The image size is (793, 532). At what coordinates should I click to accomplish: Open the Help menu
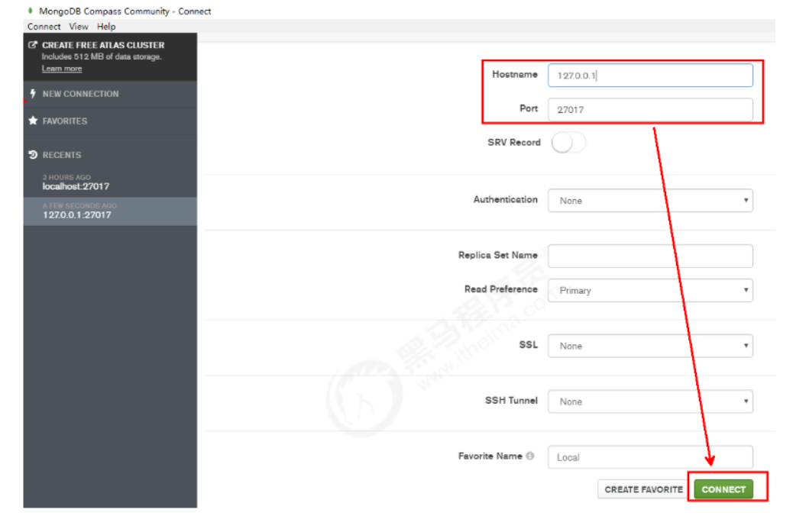click(x=106, y=26)
